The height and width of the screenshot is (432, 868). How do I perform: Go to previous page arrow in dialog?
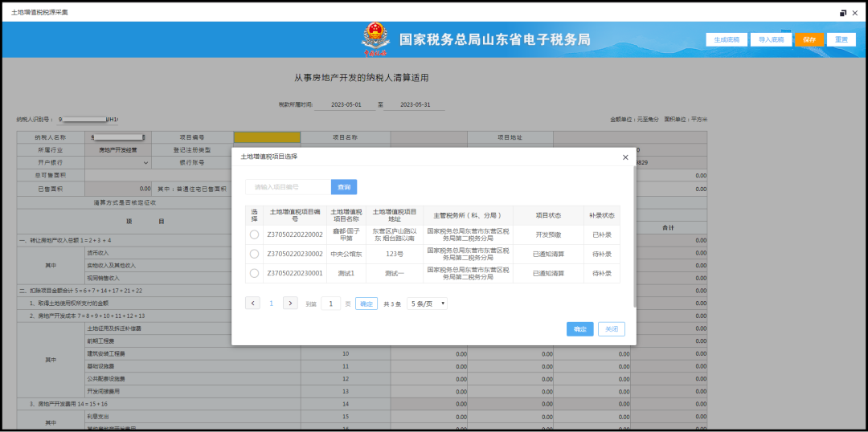coord(252,303)
